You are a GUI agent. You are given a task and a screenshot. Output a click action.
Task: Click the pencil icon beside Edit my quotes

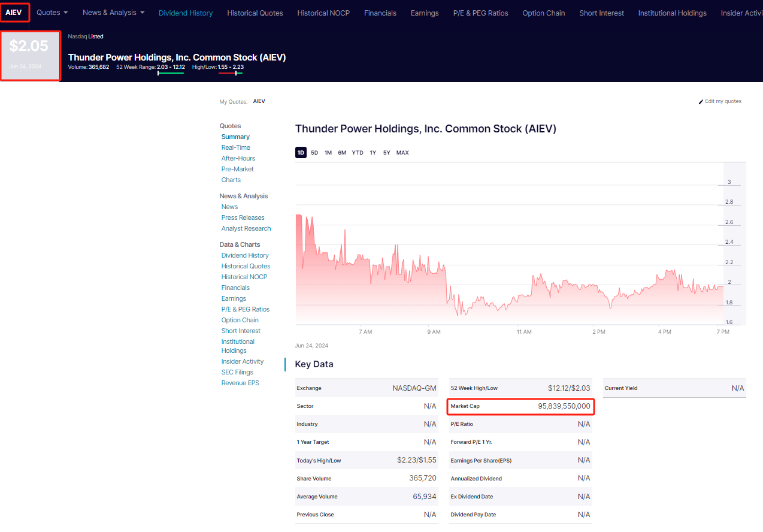coord(701,102)
